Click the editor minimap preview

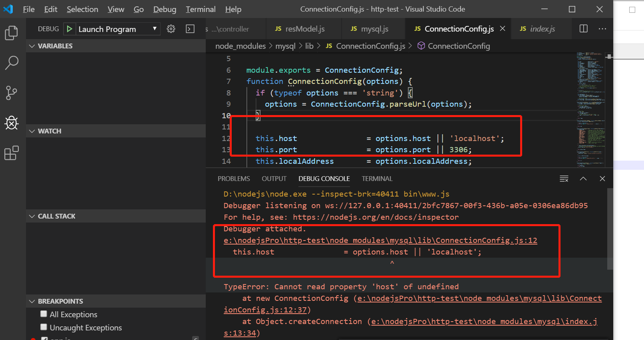(590, 109)
